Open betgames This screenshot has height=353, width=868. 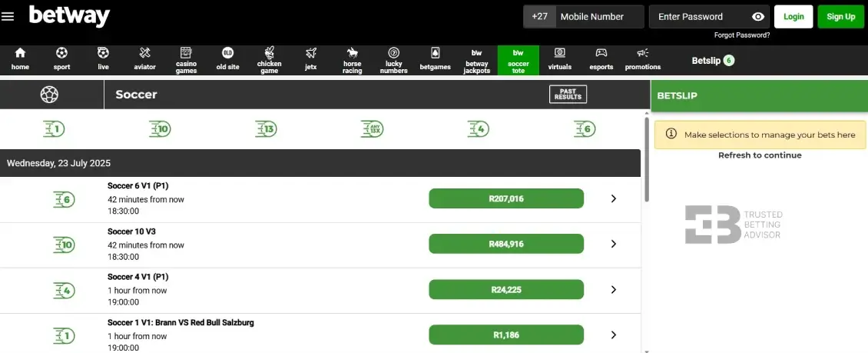point(435,60)
